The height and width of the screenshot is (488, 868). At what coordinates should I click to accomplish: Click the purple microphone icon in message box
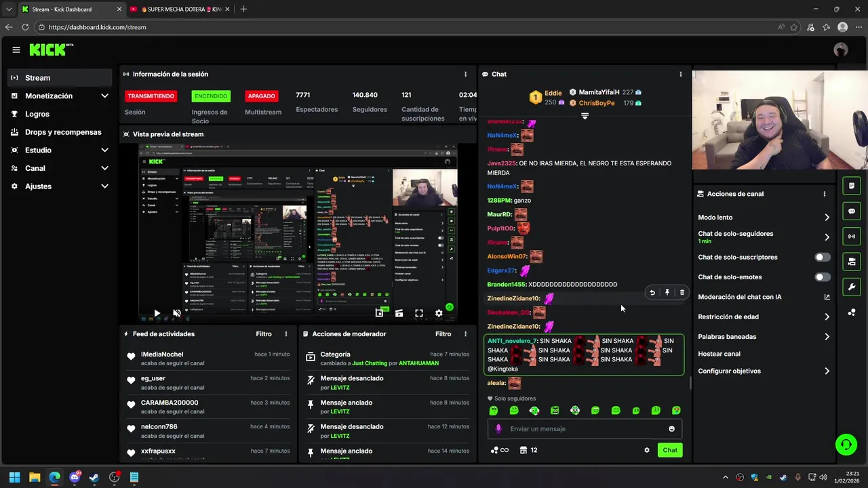click(x=498, y=428)
